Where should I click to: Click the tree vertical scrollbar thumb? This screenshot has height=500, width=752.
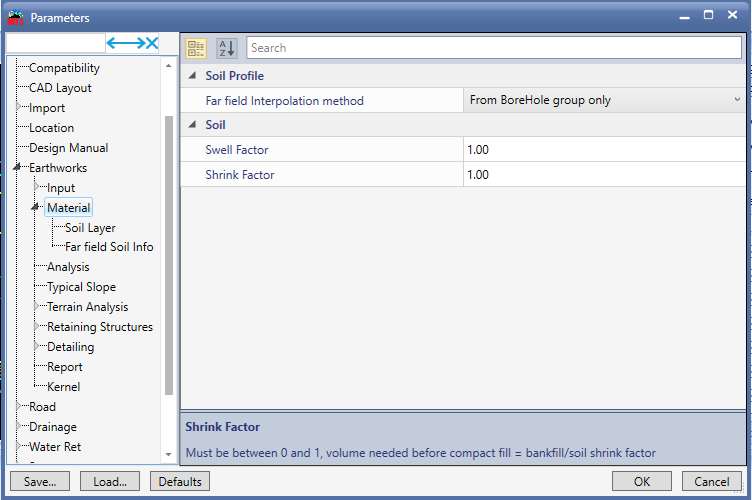coord(169,255)
